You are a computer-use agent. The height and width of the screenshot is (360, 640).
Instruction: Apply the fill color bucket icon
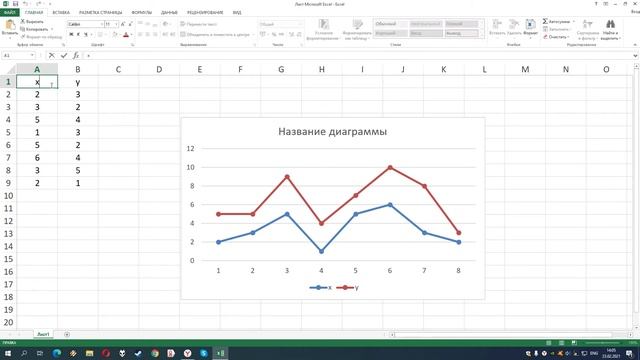(115, 35)
